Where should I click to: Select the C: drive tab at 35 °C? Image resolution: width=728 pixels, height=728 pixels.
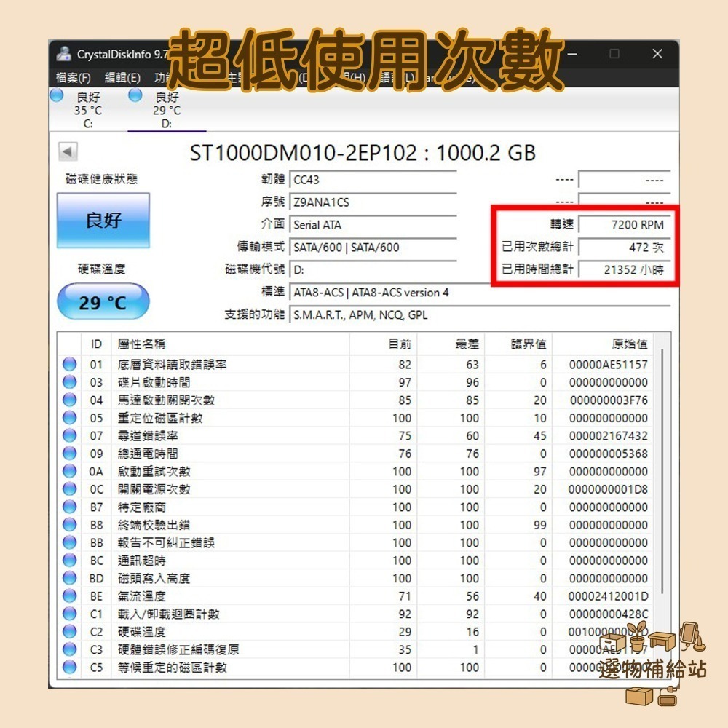(88, 110)
